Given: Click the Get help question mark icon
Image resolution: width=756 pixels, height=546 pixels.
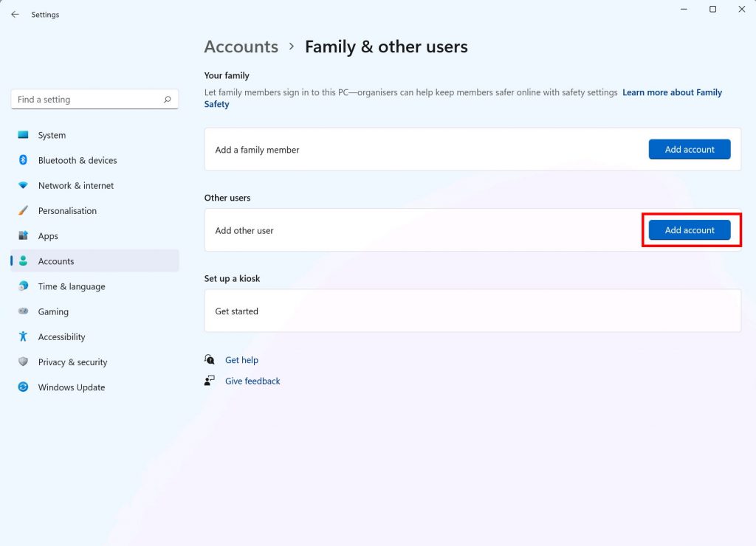Looking at the screenshot, I should 209,360.
